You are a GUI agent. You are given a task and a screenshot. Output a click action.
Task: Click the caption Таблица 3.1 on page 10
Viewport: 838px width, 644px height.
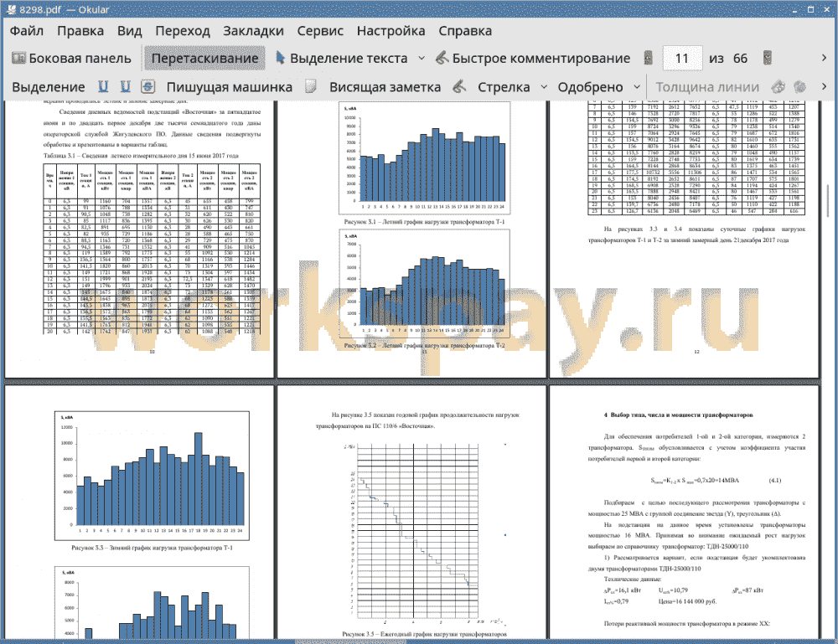click(x=141, y=156)
